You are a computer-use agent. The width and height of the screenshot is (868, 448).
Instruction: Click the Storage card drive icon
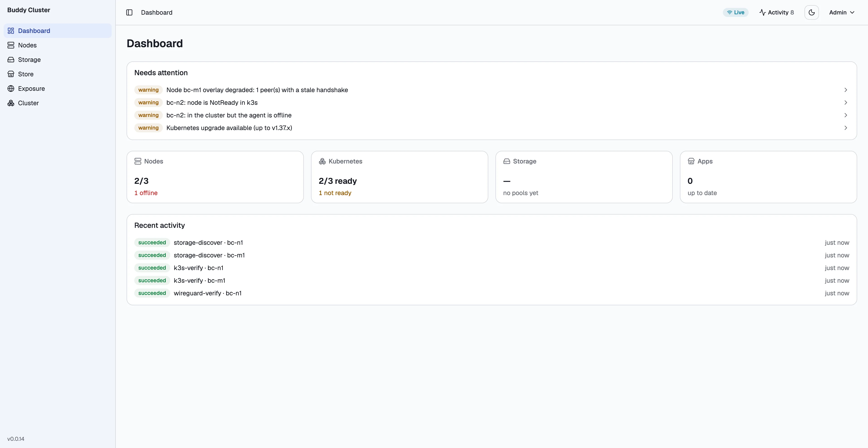pos(506,161)
